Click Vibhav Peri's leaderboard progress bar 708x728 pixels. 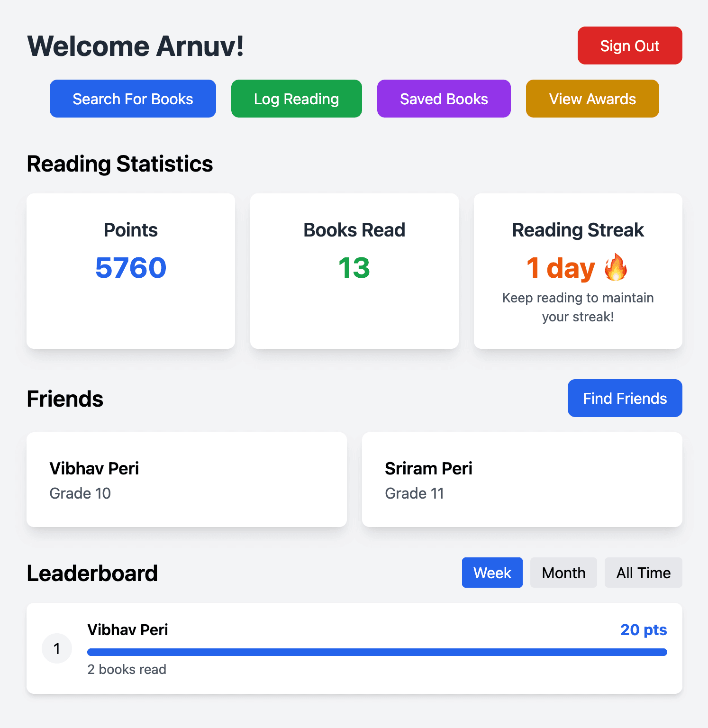pos(377,652)
